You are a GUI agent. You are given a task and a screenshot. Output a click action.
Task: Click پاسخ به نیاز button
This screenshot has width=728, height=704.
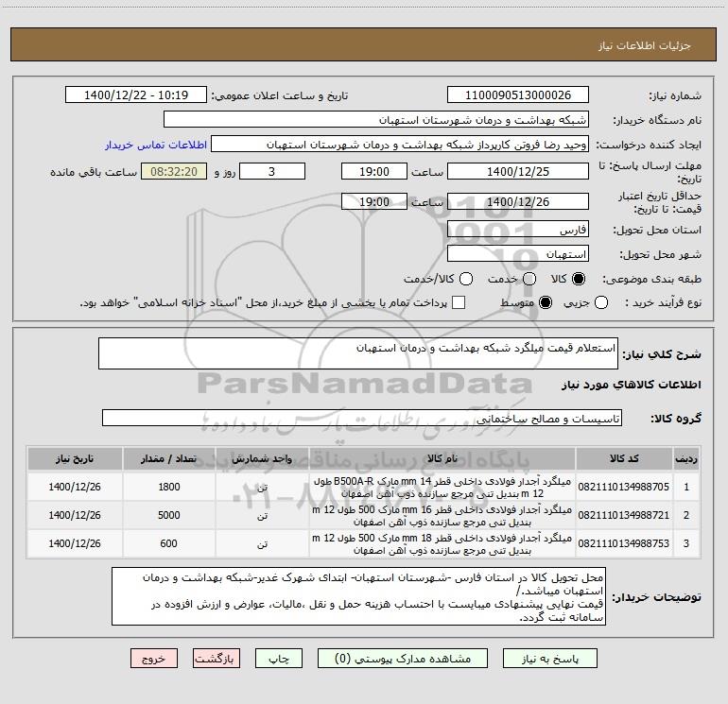tap(550, 659)
